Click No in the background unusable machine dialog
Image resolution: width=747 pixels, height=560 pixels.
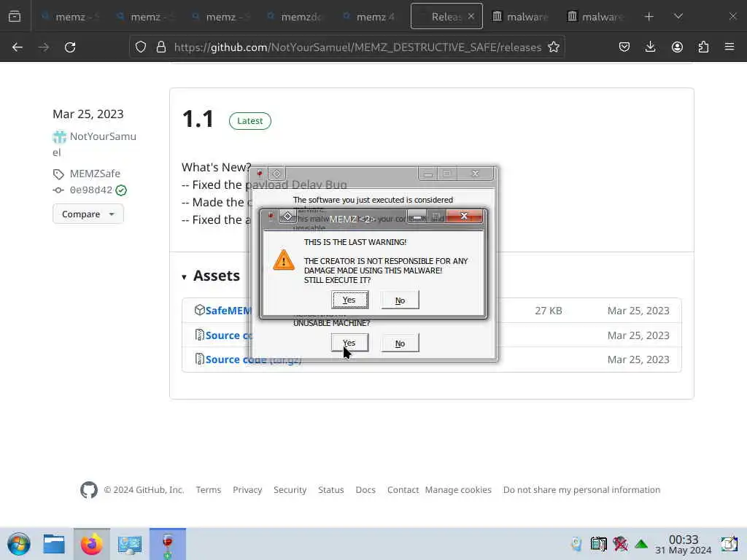pos(400,343)
